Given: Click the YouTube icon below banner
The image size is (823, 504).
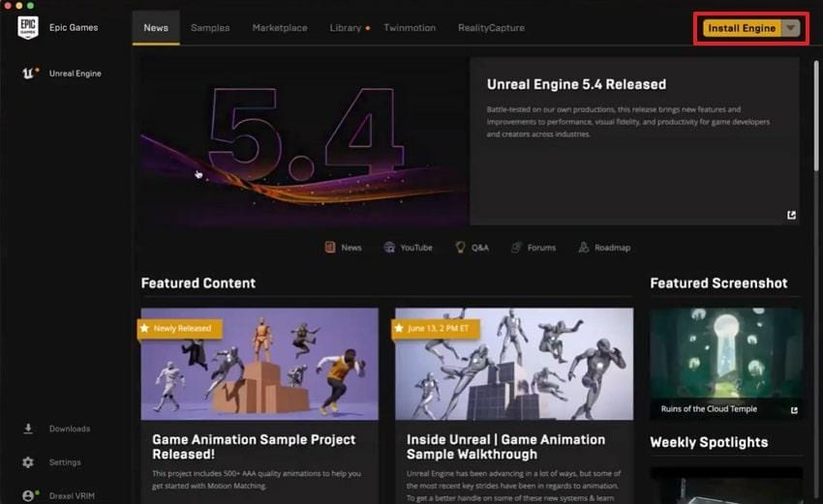Looking at the screenshot, I should tap(389, 247).
